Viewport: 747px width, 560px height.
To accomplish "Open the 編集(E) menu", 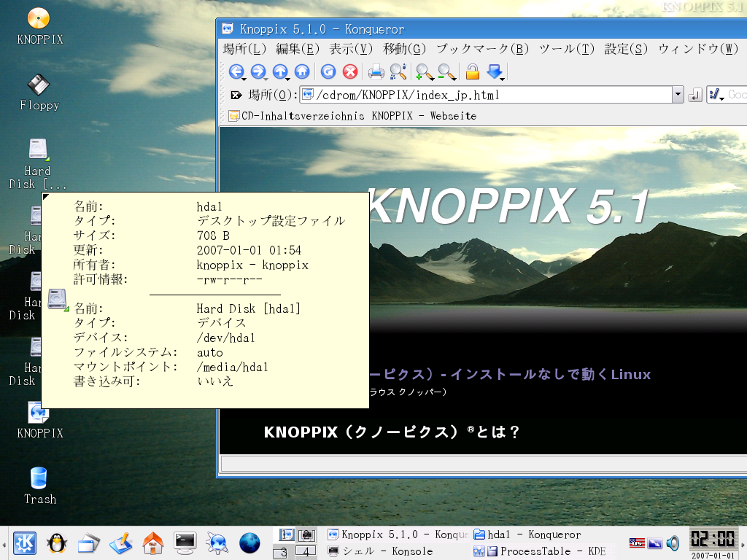I will click(x=298, y=49).
